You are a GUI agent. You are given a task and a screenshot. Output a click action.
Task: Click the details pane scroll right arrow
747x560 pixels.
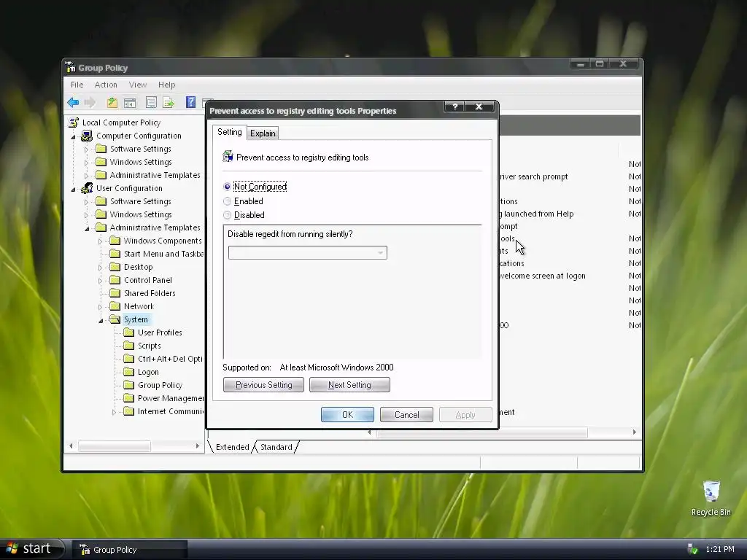(x=634, y=432)
